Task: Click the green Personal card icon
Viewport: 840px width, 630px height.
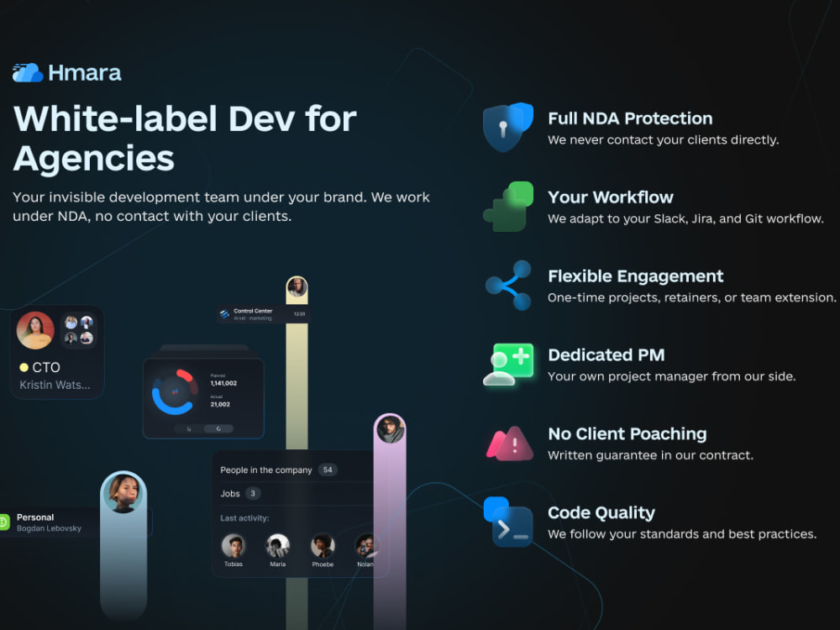Action: 3,522
